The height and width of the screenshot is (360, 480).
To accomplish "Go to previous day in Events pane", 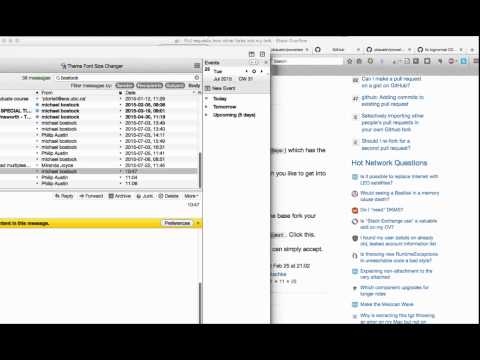I will pos(246,71).
